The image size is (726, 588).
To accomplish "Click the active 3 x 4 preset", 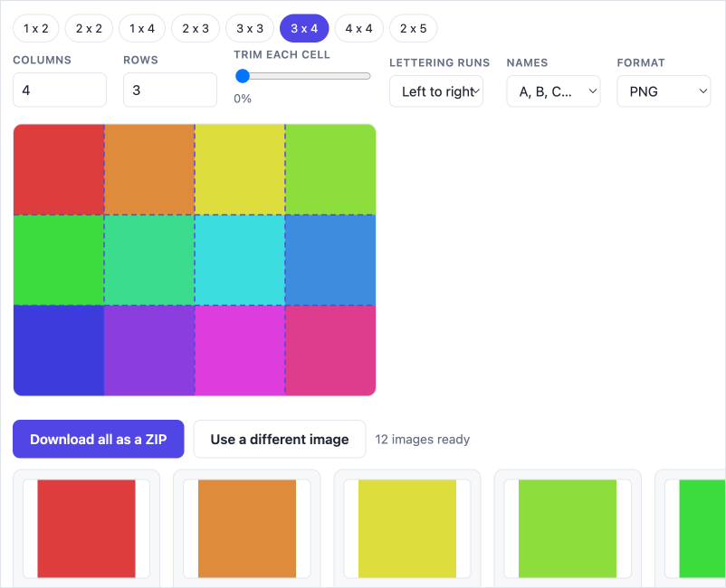I will coord(304,28).
